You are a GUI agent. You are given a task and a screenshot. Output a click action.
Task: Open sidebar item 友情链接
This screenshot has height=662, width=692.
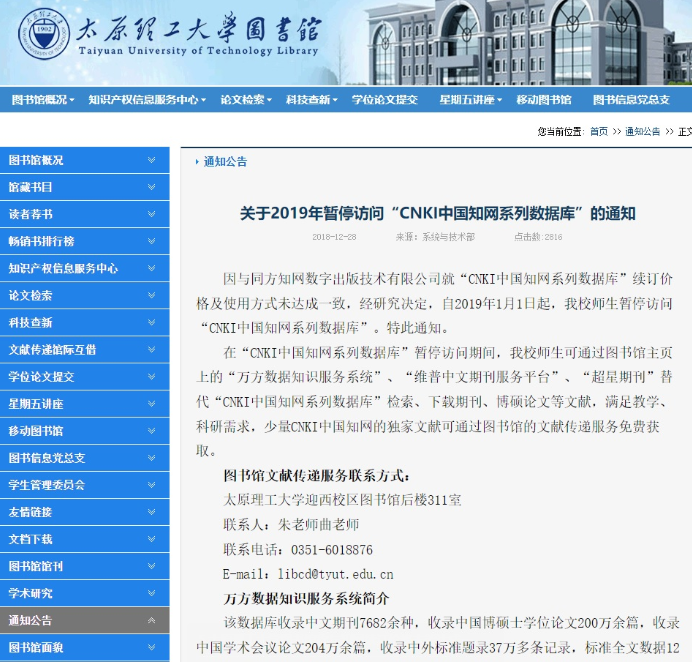(x=84, y=512)
